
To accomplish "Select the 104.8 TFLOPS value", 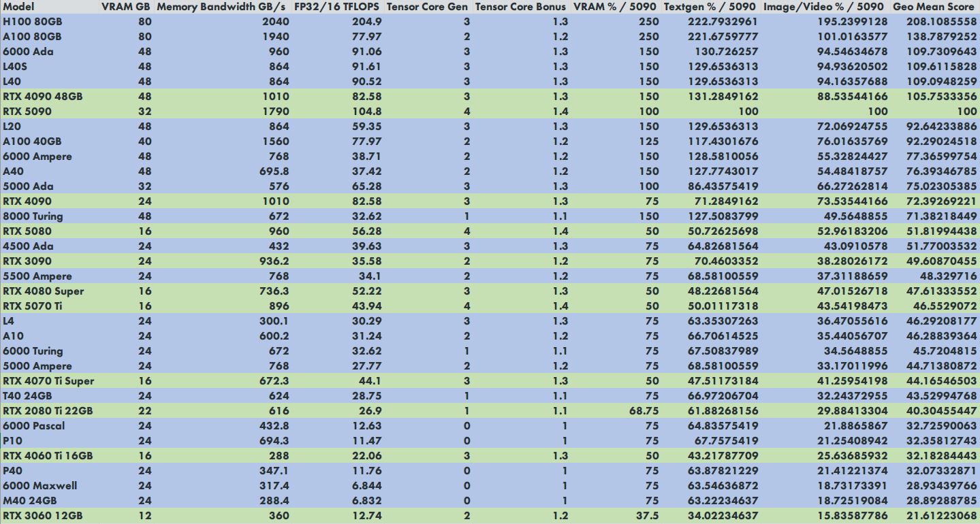I will pos(367,112).
